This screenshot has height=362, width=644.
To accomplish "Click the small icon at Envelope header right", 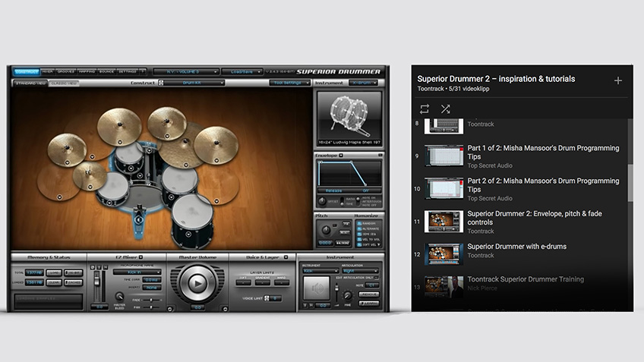I will point(380,155).
